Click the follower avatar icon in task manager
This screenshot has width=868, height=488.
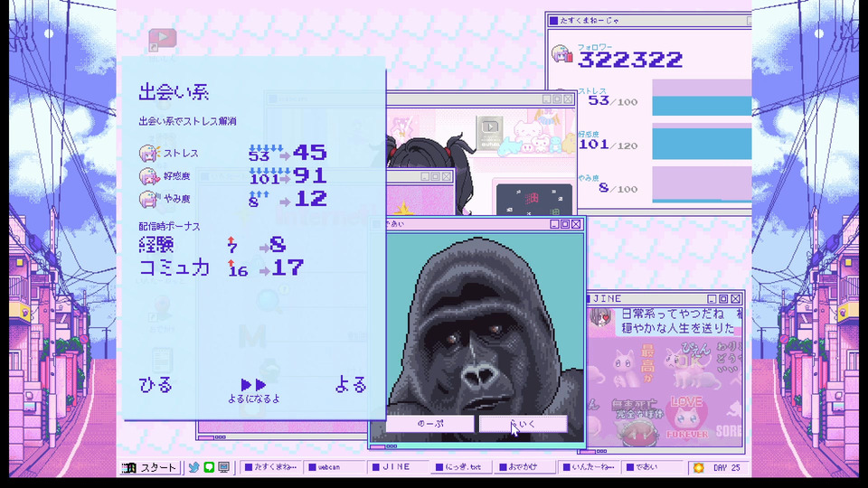[561, 54]
